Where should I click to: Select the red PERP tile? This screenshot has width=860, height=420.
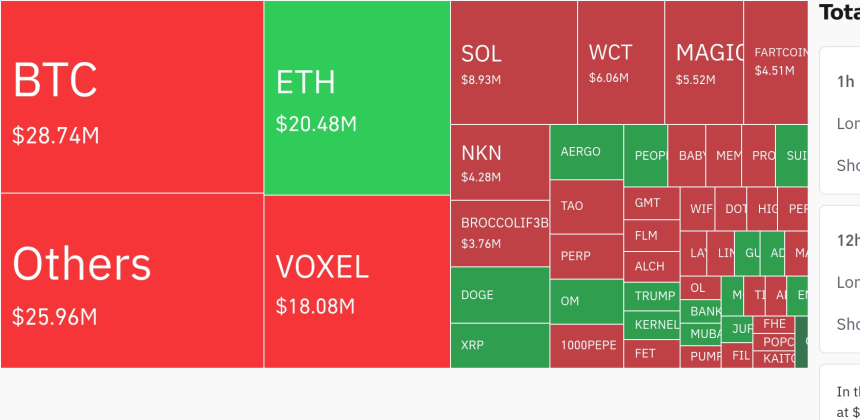point(586,256)
